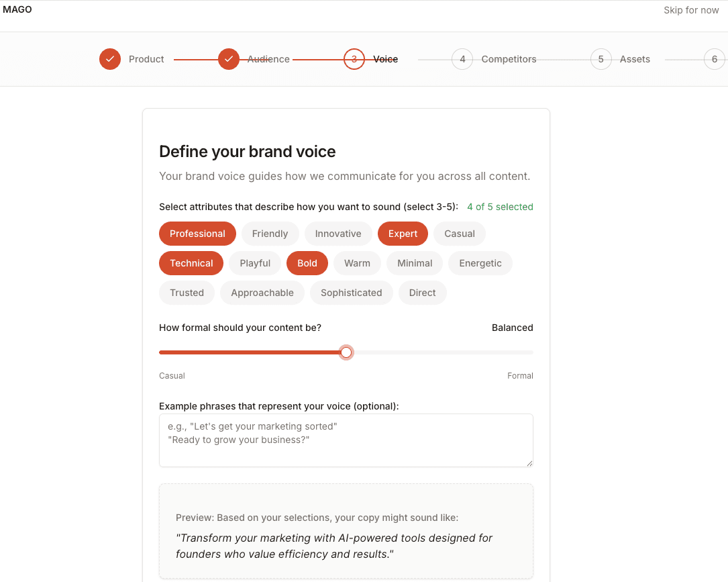Select the Direct attribute chip
The height and width of the screenshot is (582, 728).
[x=422, y=293]
